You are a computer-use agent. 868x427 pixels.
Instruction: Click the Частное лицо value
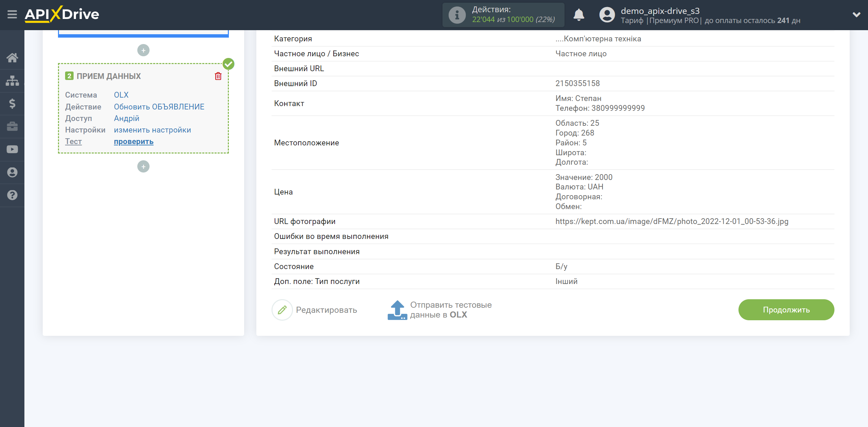(581, 54)
